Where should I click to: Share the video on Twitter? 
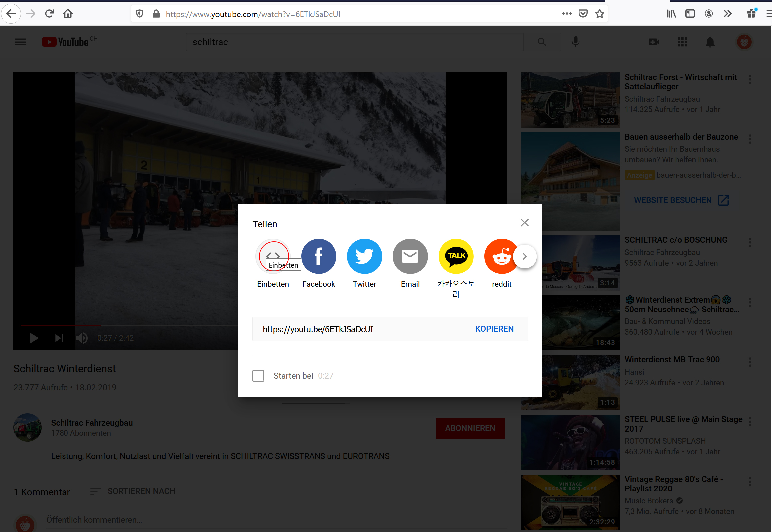(364, 256)
